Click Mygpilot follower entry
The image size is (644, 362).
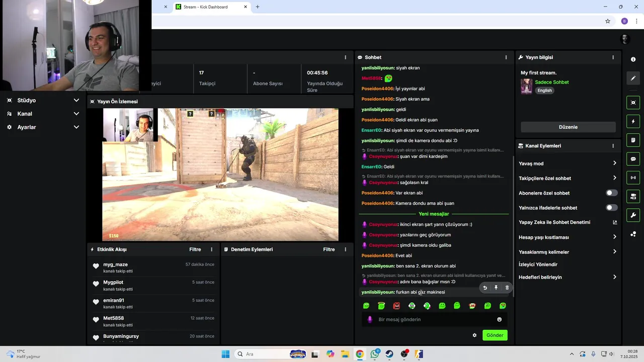click(x=153, y=286)
